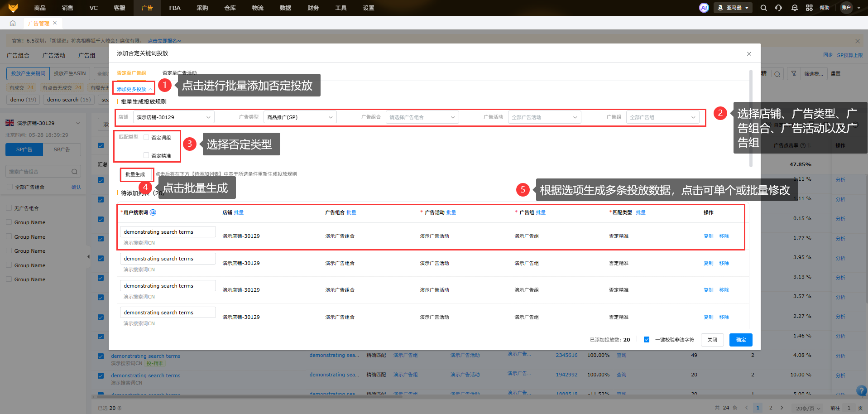Viewport: 868px width, 414px height.
Task: Open the AI assistant icon
Action: 704,8
